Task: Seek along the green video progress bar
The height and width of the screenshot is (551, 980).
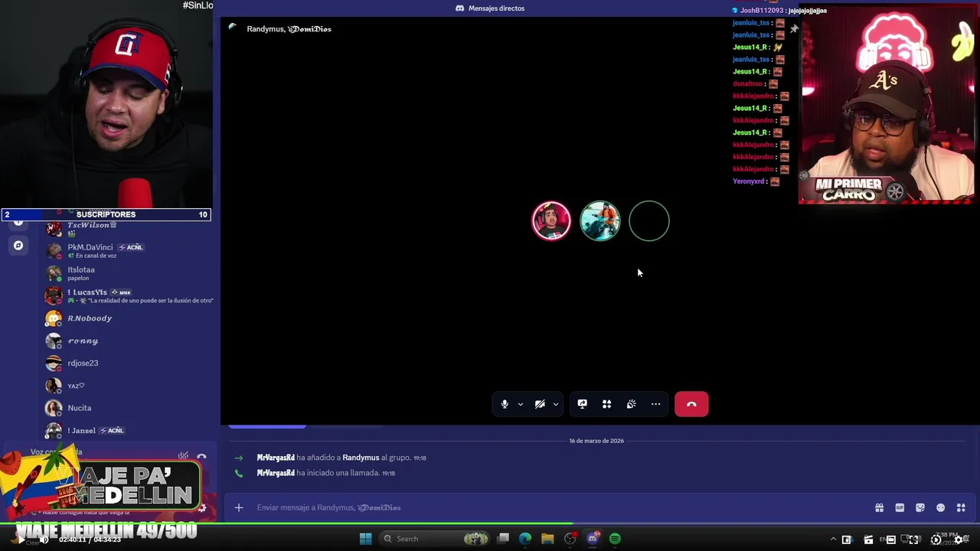Action: coord(490,523)
